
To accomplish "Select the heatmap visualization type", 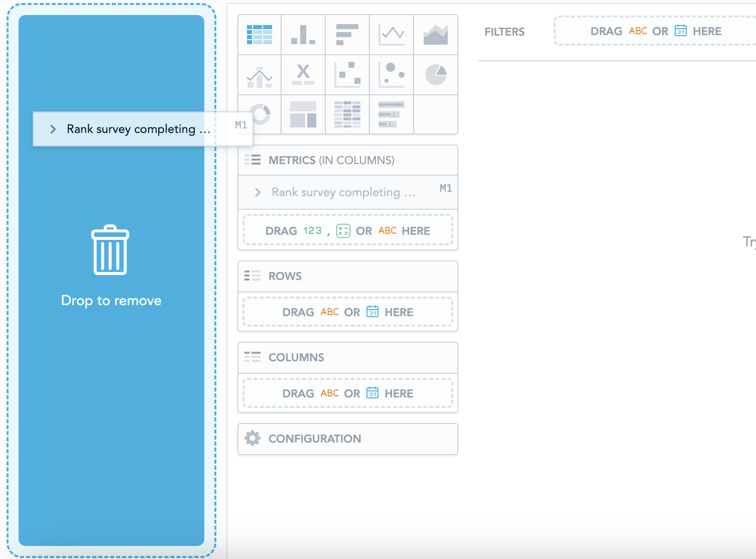I will click(347, 114).
